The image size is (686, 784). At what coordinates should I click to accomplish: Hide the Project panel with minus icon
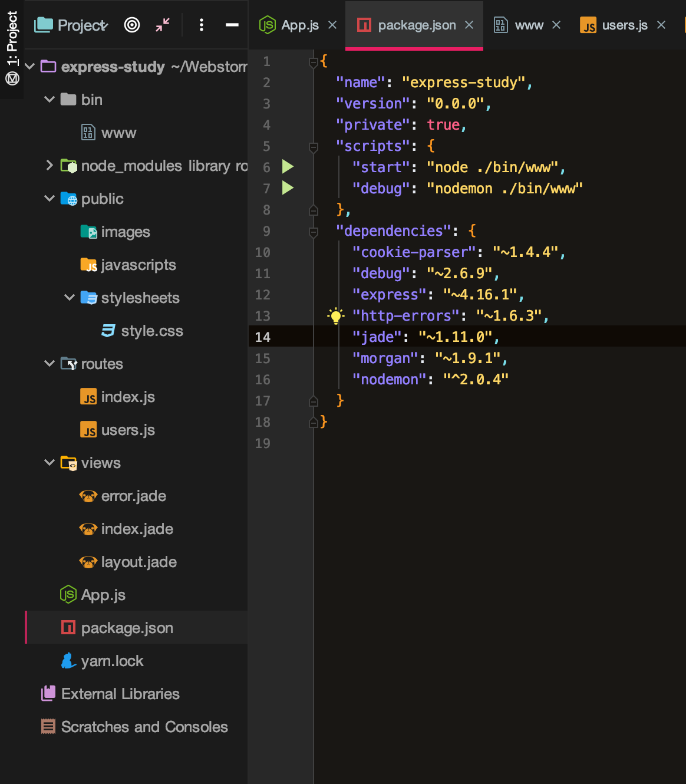pyautogui.click(x=232, y=25)
